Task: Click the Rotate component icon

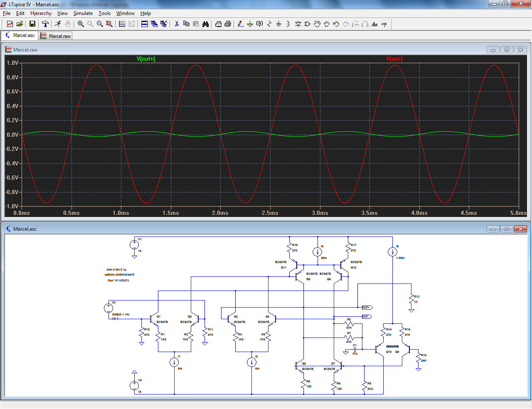Action: click(x=355, y=24)
